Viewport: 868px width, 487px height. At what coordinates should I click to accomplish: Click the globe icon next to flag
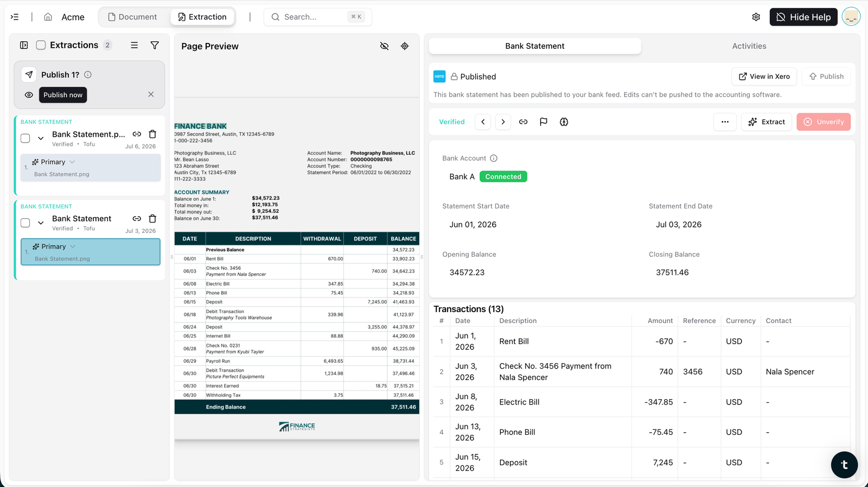pos(564,122)
